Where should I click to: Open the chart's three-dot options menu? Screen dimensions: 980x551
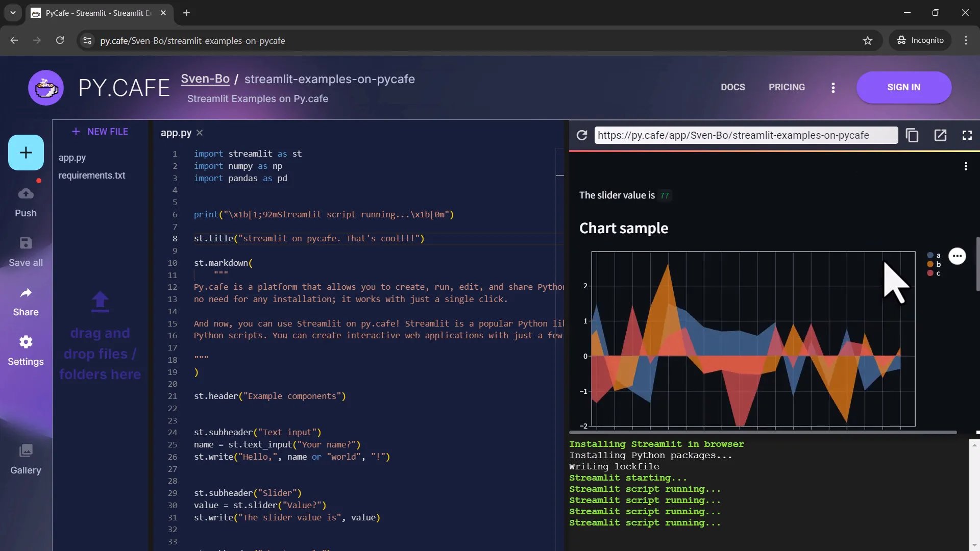957,256
